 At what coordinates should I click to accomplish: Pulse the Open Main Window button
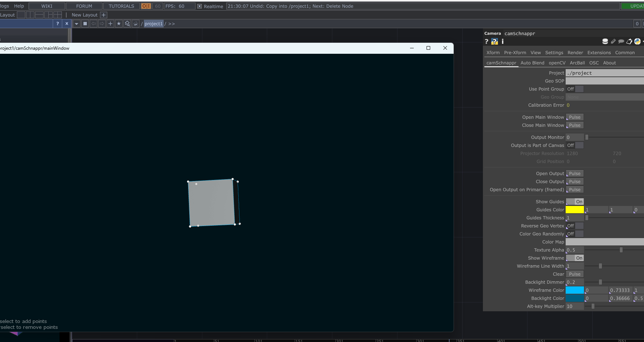(x=574, y=117)
